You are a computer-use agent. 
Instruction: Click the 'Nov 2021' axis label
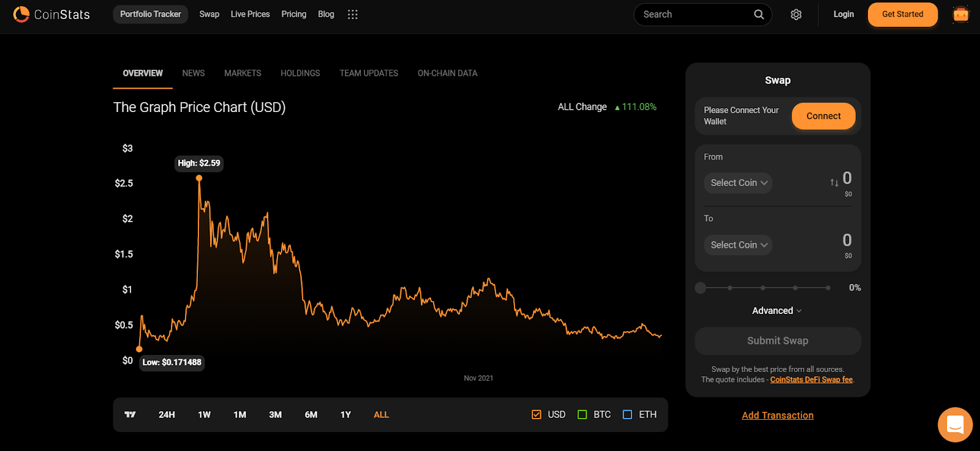pyautogui.click(x=478, y=378)
